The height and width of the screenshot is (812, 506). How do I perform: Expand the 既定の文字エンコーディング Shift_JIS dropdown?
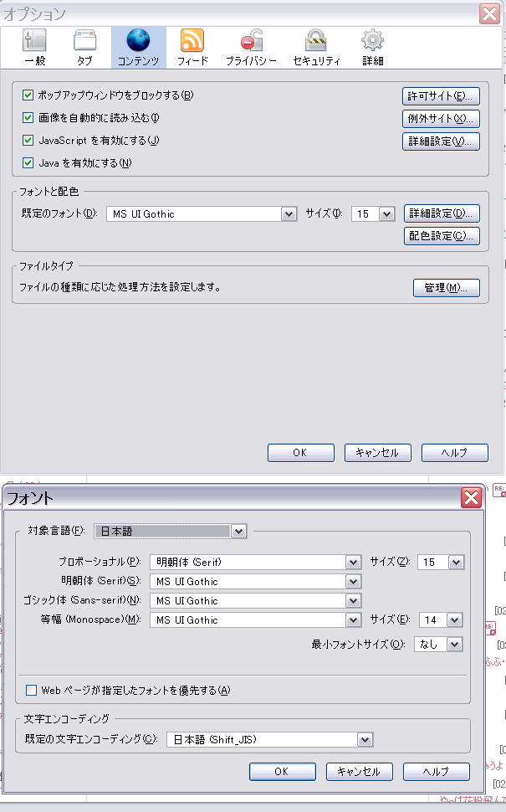269,739
